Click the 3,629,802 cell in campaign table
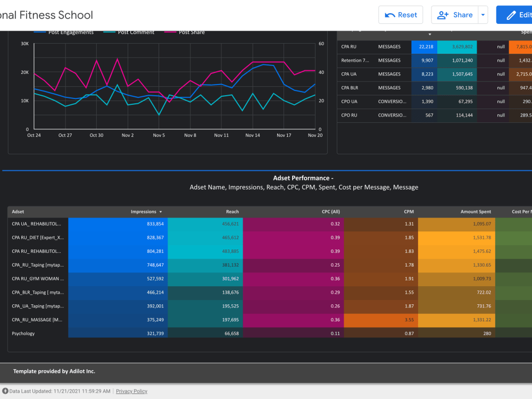This screenshot has width=532, height=399. (457, 47)
